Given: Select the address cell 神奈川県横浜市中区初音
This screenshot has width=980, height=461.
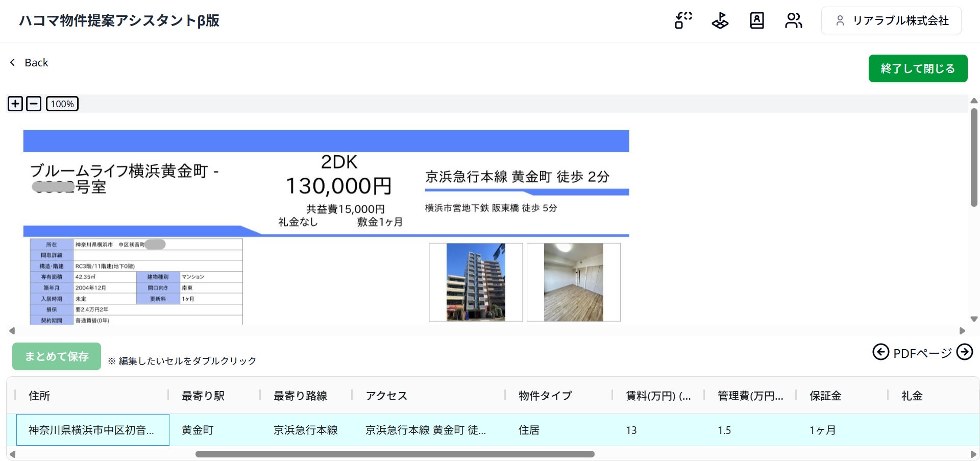Looking at the screenshot, I should [x=93, y=430].
